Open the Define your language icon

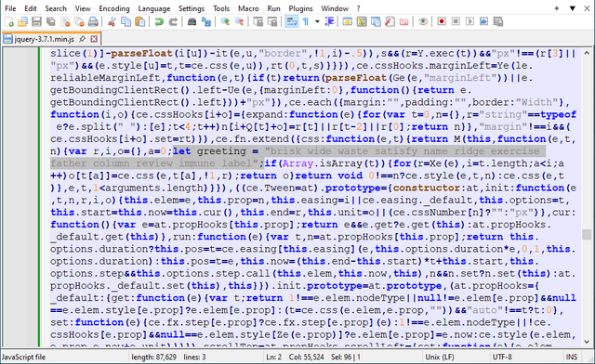(347, 22)
